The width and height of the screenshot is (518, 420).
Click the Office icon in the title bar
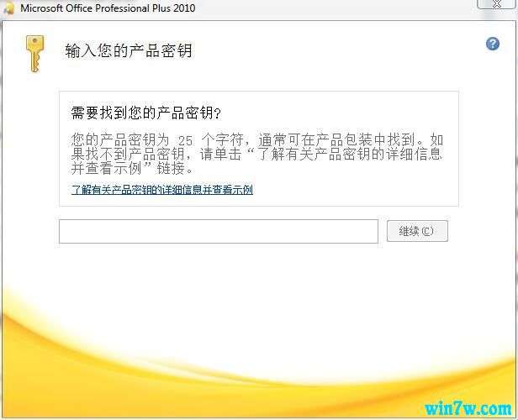coord(9,8)
